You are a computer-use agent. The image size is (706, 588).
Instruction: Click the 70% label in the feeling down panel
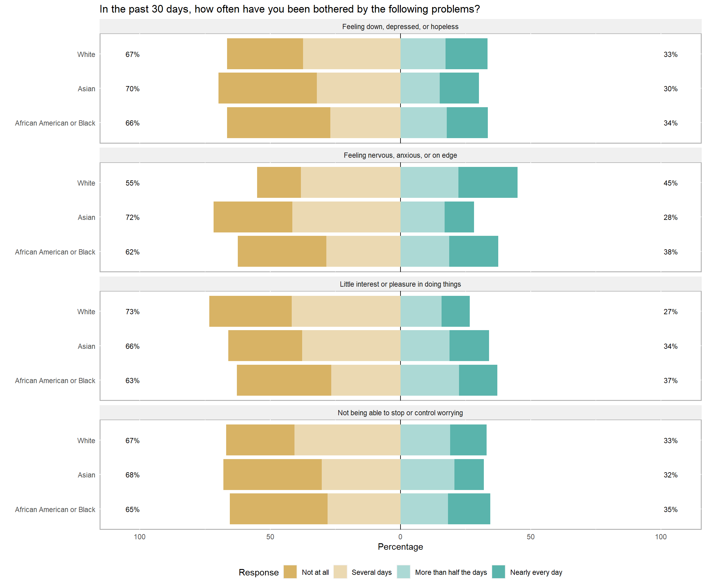pyautogui.click(x=132, y=89)
